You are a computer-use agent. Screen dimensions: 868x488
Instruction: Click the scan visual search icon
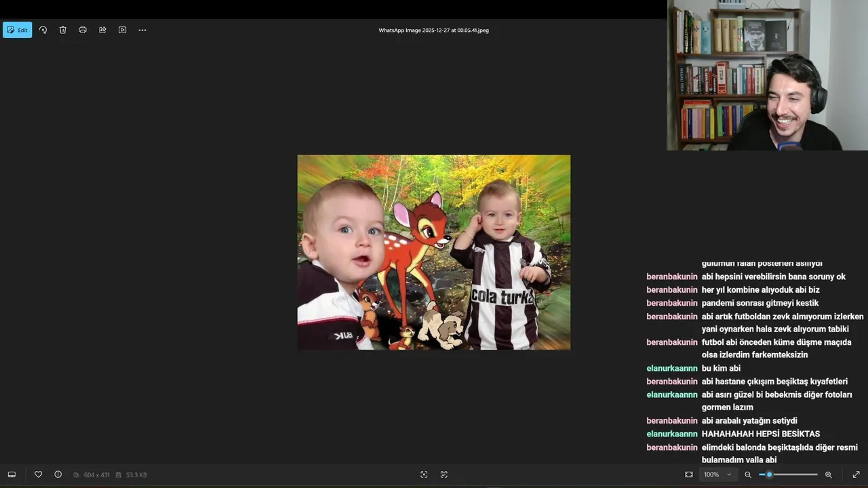(424, 474)
